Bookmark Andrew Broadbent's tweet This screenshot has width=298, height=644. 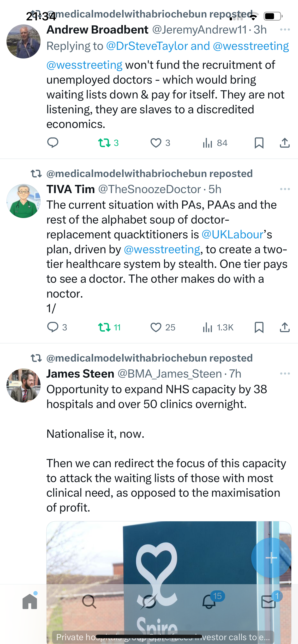[x=259, y=143]
